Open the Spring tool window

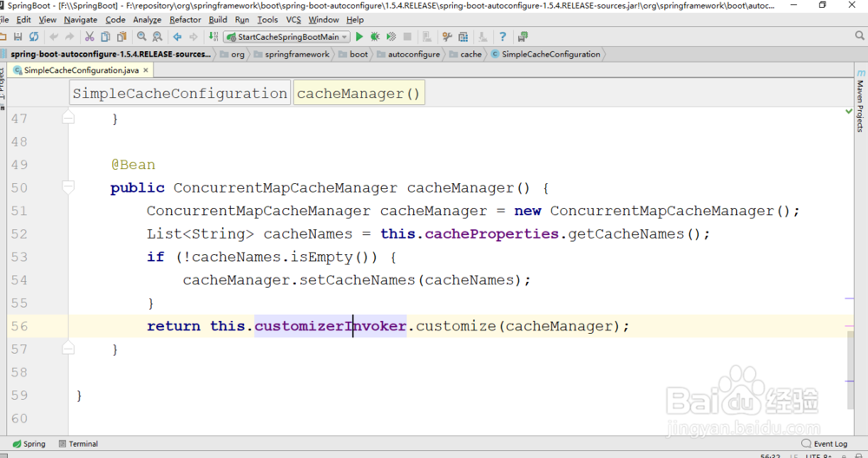(29, 443)
